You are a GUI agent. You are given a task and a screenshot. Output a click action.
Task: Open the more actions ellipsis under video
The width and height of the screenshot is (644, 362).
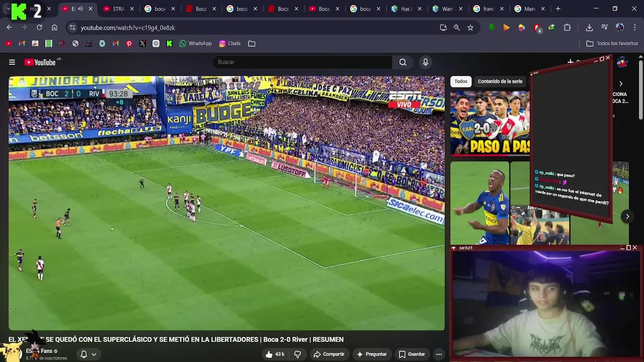[439, 354]
